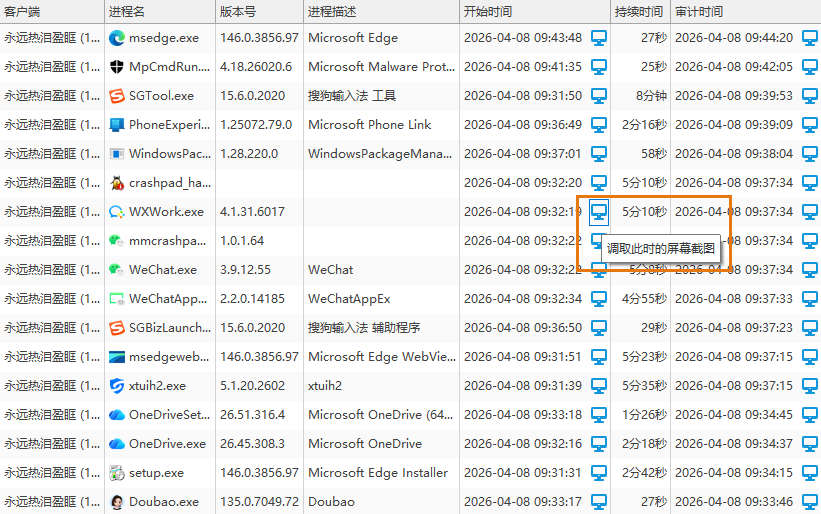Click the crashpad_ha process icon

[x=117, y=183]
